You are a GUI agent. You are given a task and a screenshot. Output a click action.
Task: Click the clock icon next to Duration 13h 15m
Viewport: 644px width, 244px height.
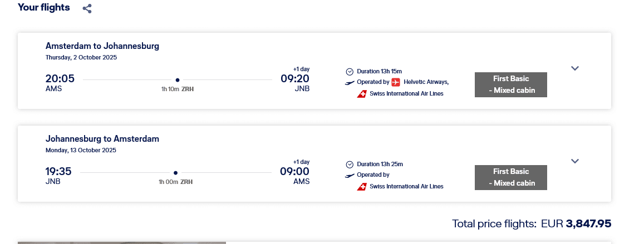(350, 71)
